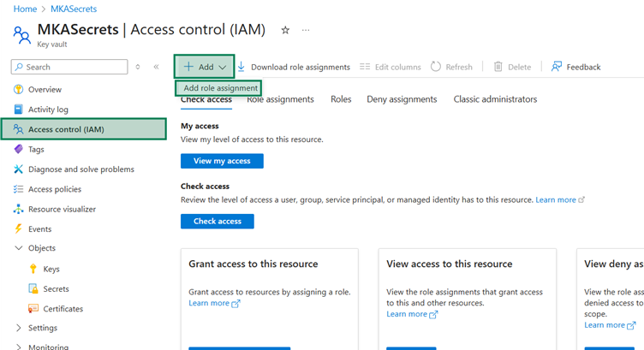Switch to Deny assignments tab
Screen dimensions: 644x350
[402, 99]
